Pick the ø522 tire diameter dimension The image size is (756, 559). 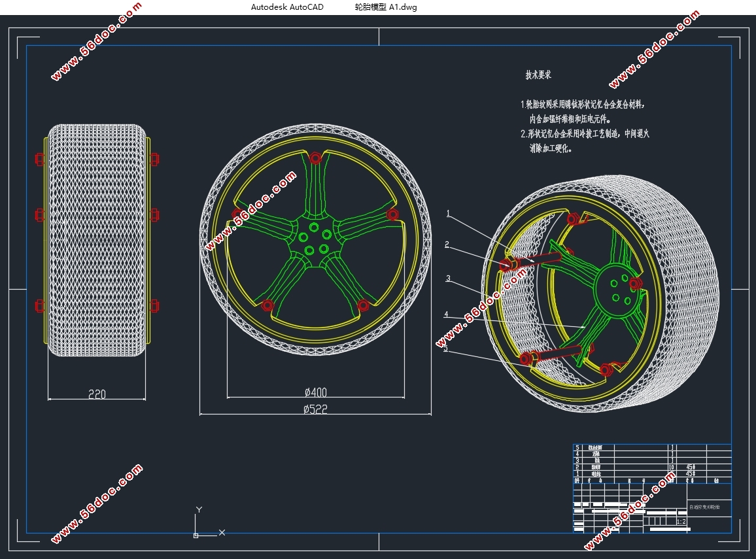point(315,409)
